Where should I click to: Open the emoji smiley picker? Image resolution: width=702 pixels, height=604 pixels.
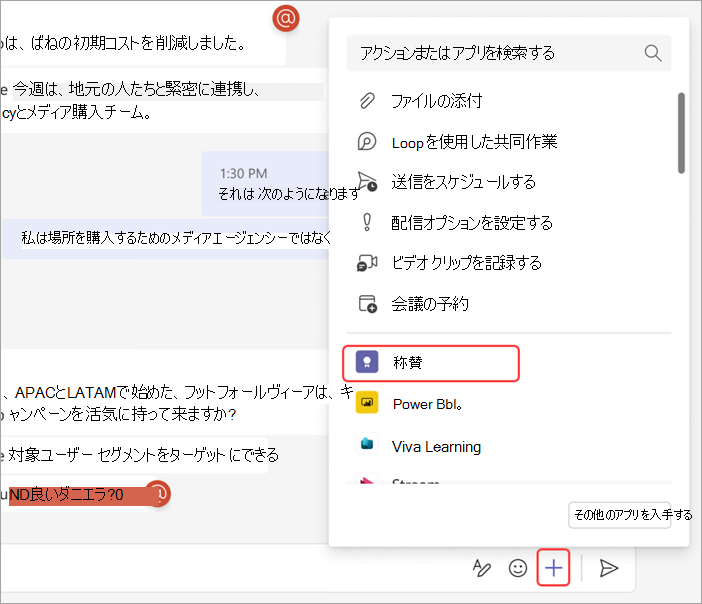click(518, 568)
